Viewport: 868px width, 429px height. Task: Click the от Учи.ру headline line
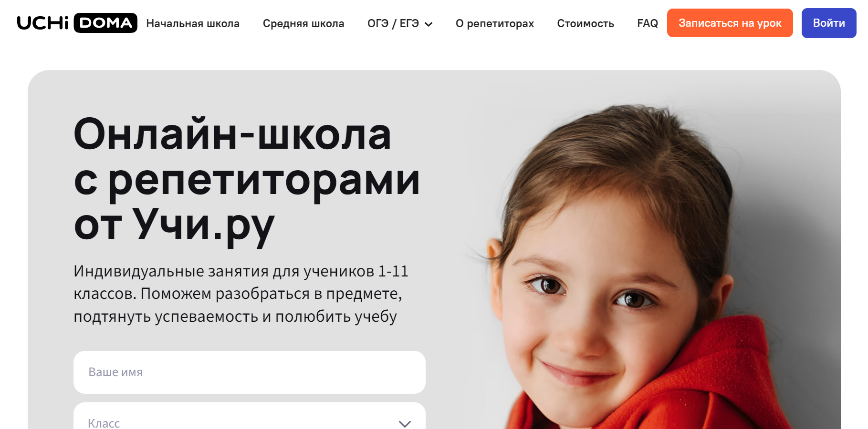click(x=174, y=225)
